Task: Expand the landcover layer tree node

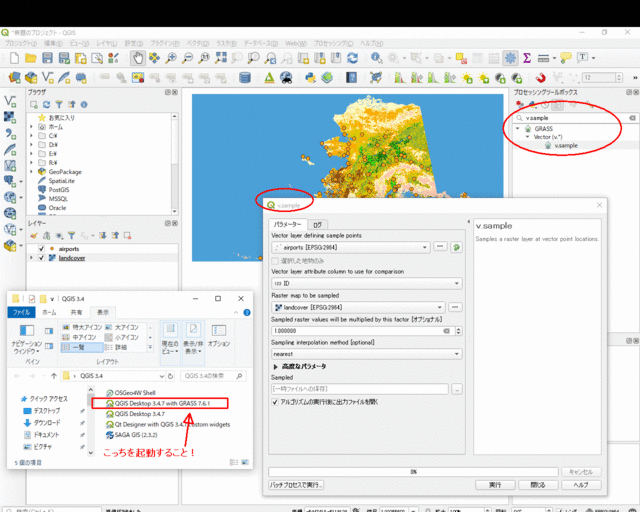Action: click(31, 258)
